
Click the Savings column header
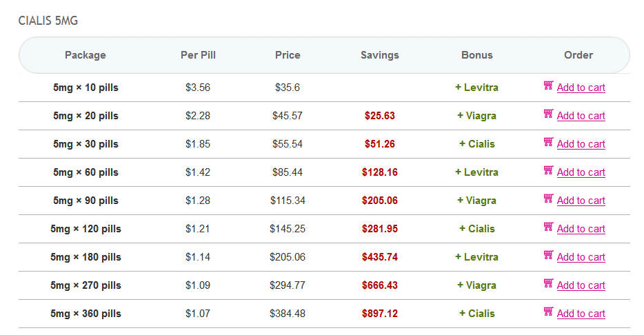tap(380, 55)
